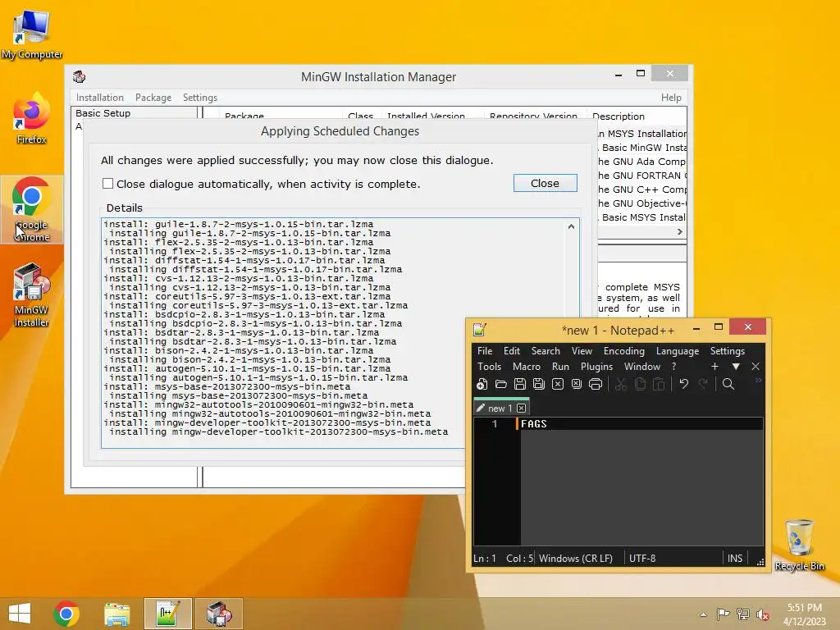
Task: Open the ? help menu in Notepad++
Action: click(673, 367)
